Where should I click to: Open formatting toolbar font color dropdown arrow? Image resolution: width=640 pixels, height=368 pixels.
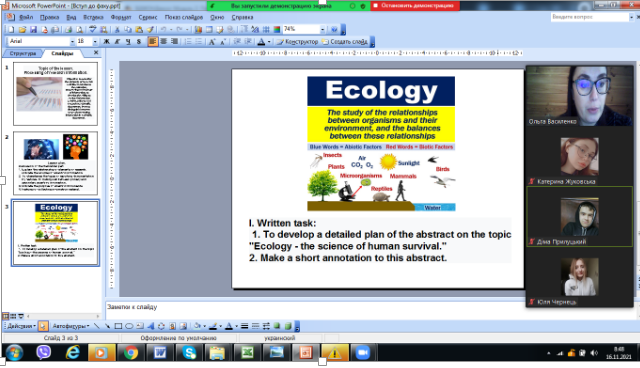[x=269, y=42]
